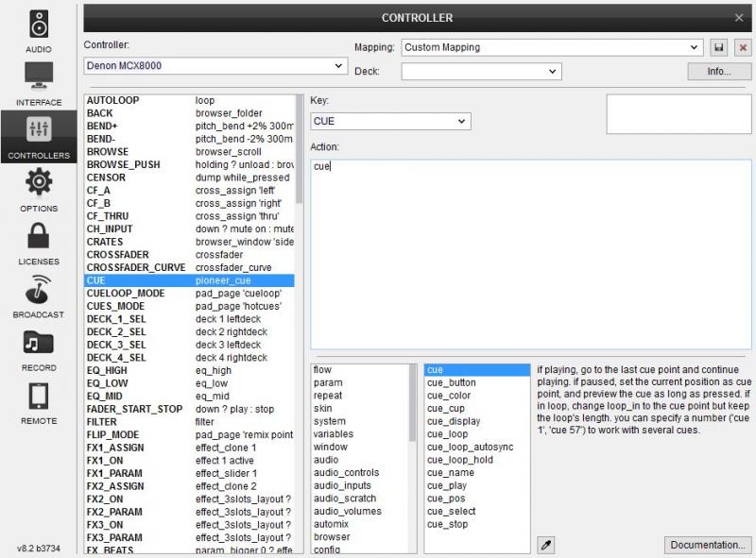Select the CF_THRU key mapping row

pyautogui.click(x=189, y=216)
